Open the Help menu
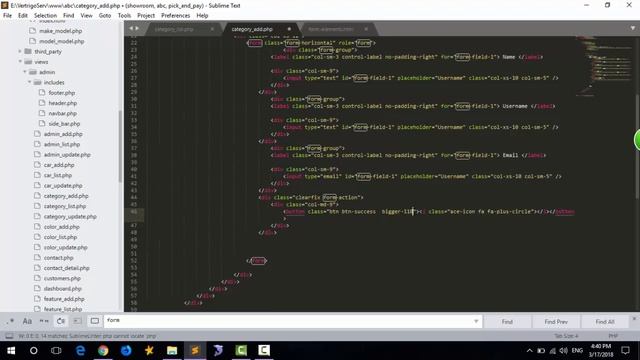The height and width of the screenshot is (360, 640). [x=202, y=16]
